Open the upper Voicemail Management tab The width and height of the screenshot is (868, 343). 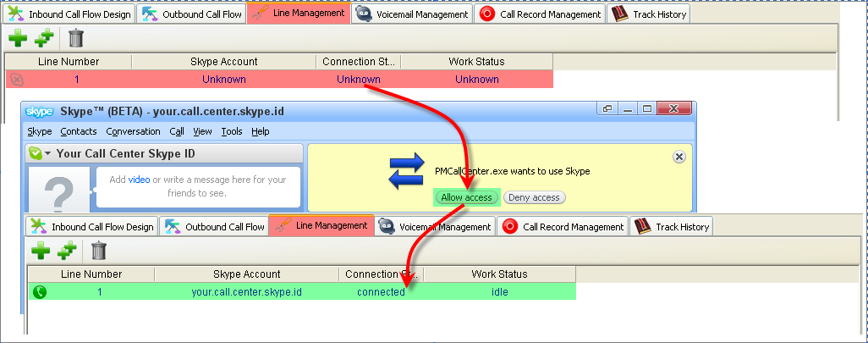[412, 14]
